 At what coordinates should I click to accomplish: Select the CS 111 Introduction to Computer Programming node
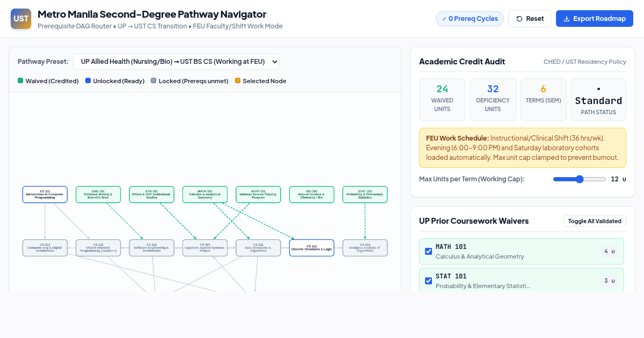click(x=45, y=194)
